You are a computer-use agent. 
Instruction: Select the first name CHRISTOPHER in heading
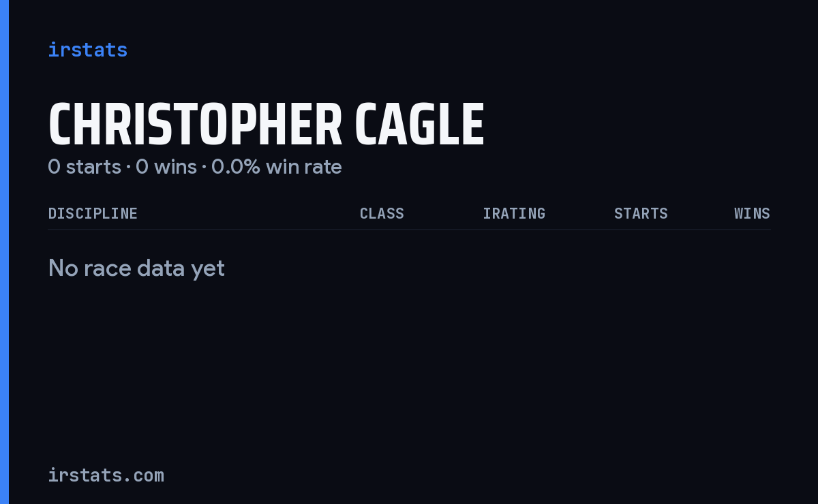tap(195, 125)
